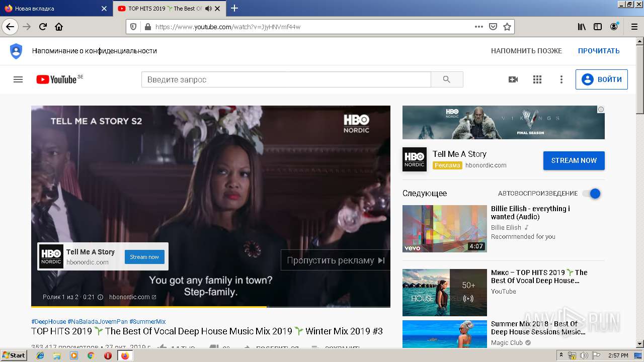Screen dimensions: 644x362
Task: Bookmark this page with the star
Action: pos(507,27)
